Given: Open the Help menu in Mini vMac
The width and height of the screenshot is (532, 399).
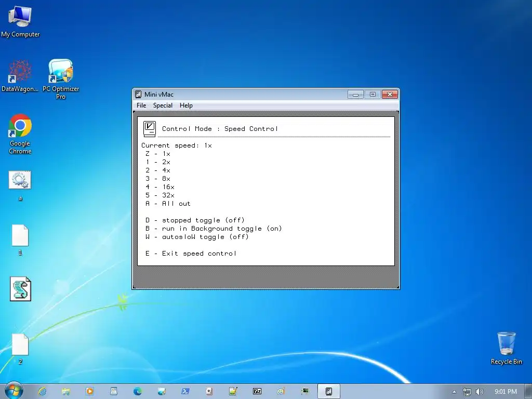Looking at the screenshot, I should (186, 105).
